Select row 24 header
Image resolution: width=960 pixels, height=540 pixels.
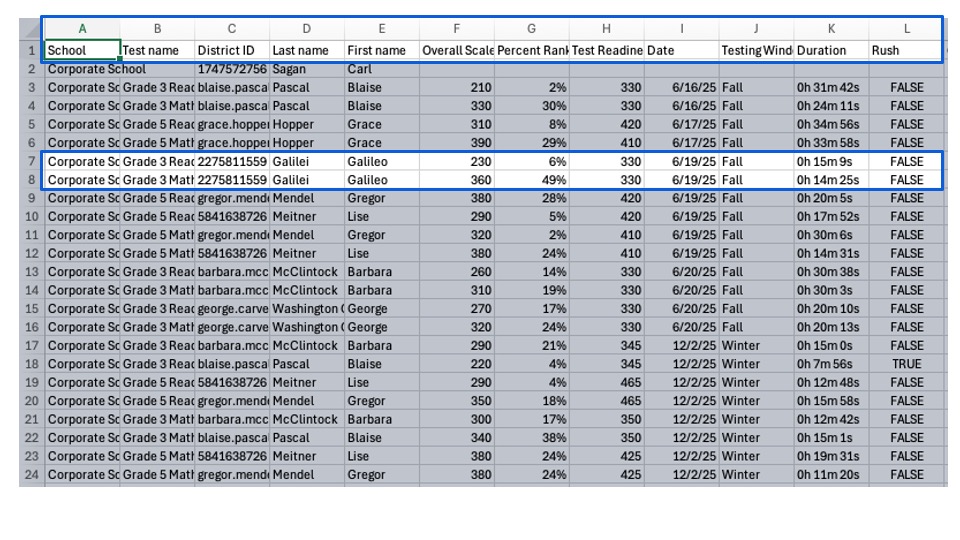[32, 474]
